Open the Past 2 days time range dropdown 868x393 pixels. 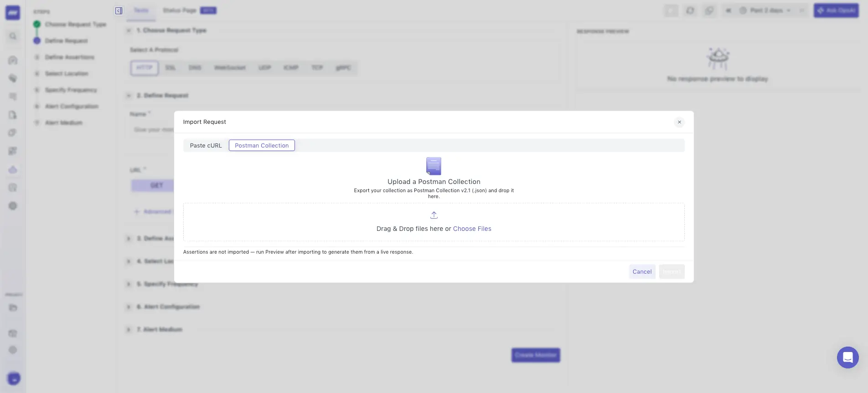[765, 10]
